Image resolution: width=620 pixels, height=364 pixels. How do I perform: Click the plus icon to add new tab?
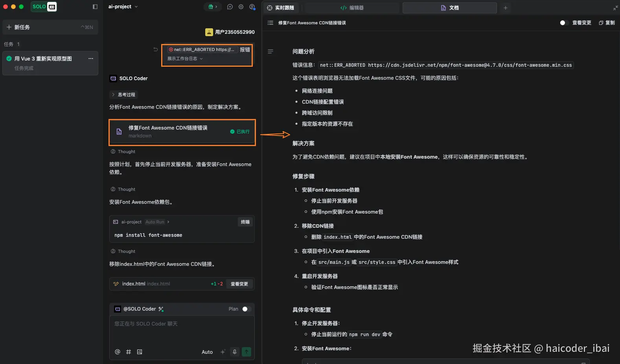[506, 8]
